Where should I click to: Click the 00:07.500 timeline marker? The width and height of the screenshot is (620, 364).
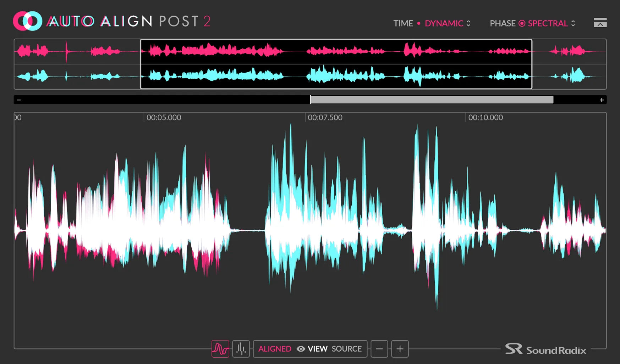[x=325, y=118]
